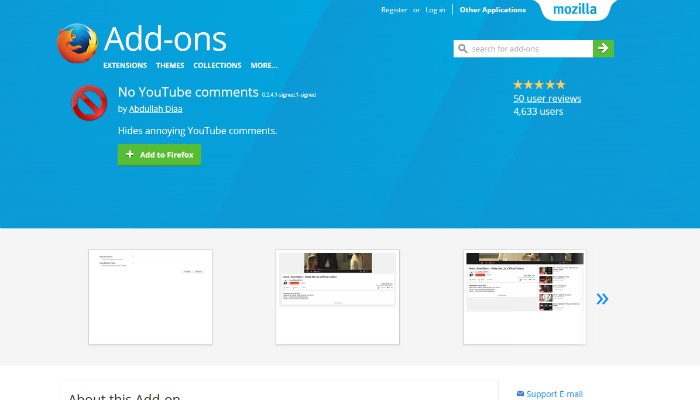Open Other Applications menu
The height and width of the screenshot is (400, 700).
click(x=493, y=10)
